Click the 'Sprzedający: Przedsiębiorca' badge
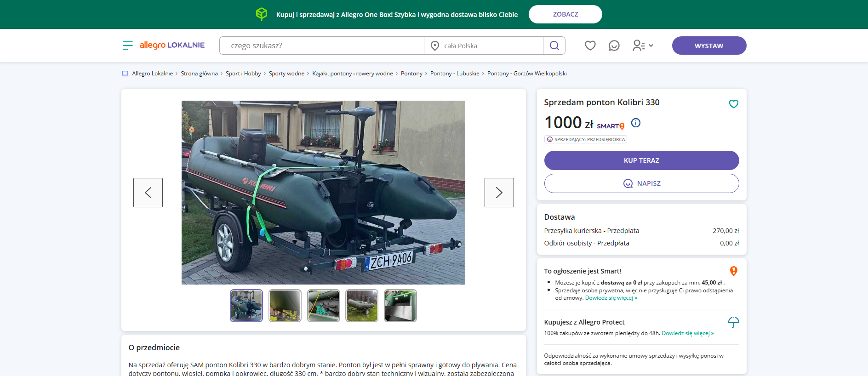Image resolution: width=868 pixels, height=376 pixels. coord(586,139)
